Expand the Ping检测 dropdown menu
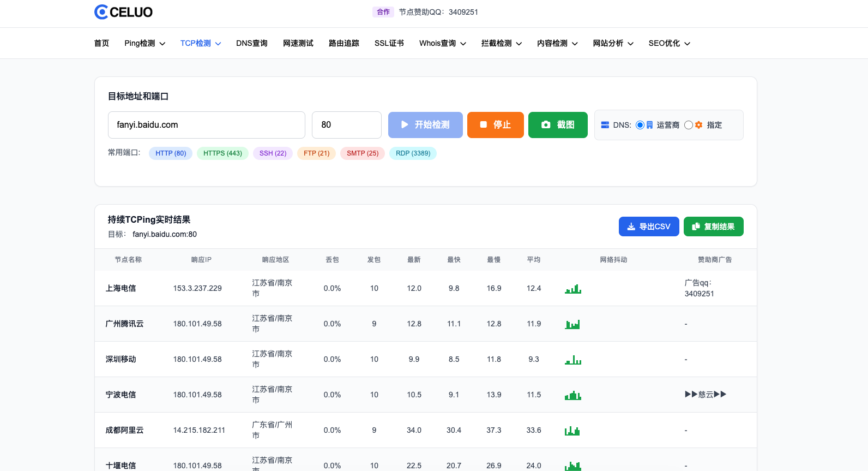This screenshot has width=868, height=471. (x=144, y=43)
